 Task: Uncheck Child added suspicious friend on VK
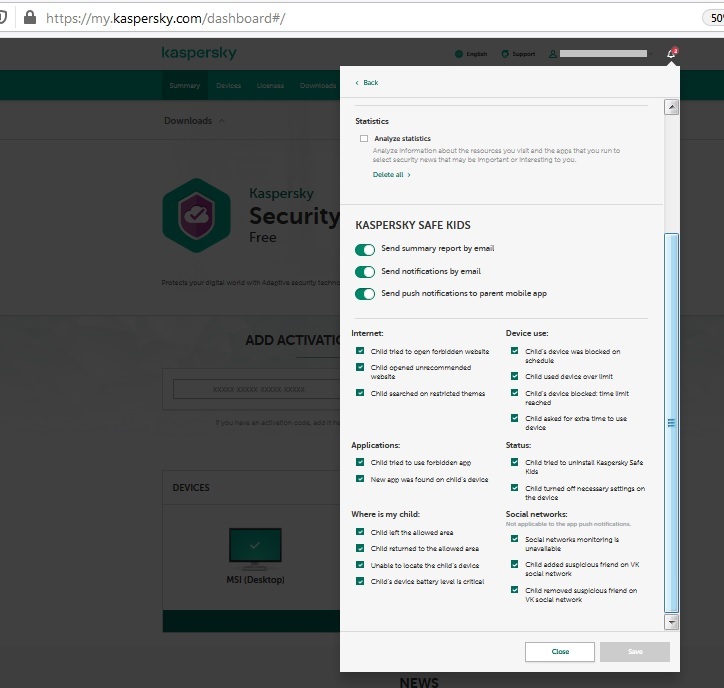pos(514,564)
